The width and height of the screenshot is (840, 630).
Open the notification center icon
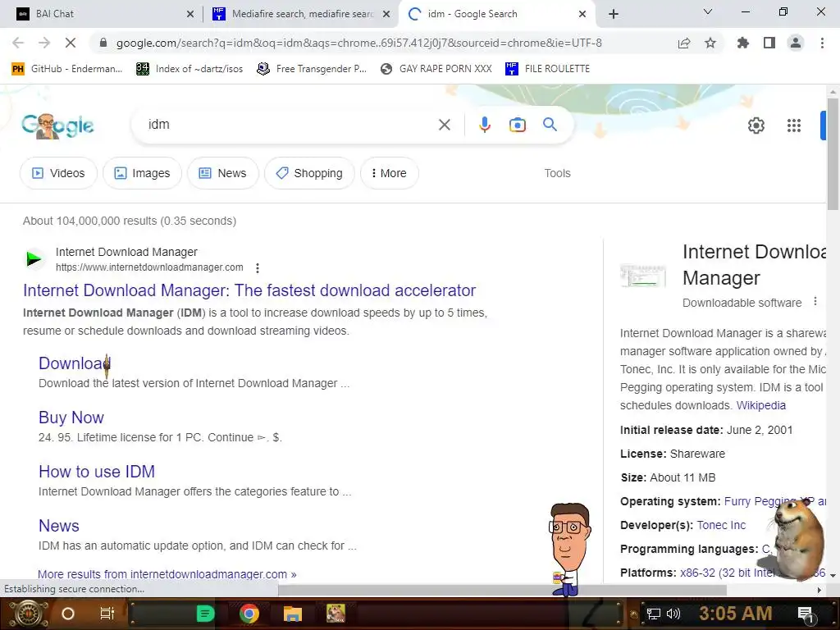click(x=806, y=614)
